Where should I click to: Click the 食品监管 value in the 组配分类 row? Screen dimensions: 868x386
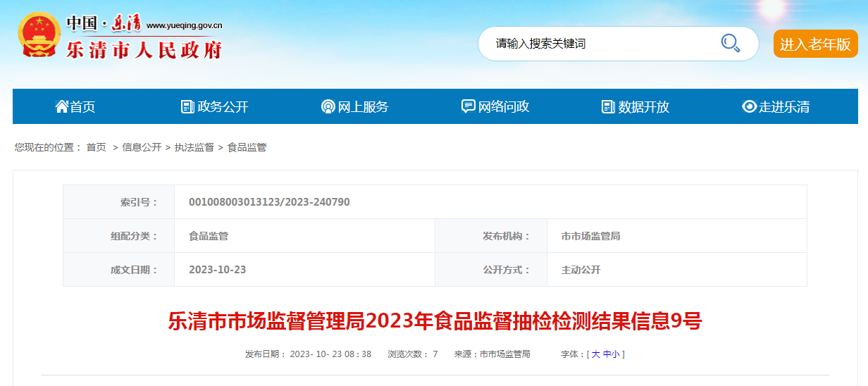click(x=209, y=236)
